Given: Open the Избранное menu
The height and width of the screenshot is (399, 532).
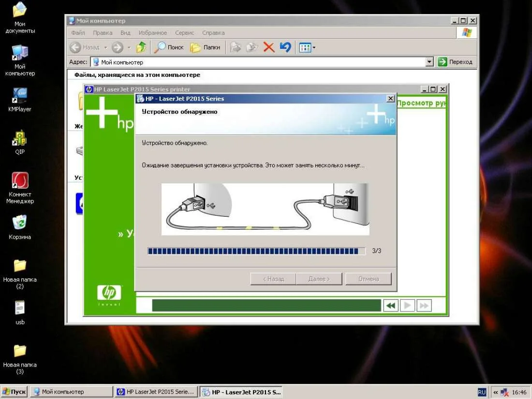Looking at the screenshot, I should (x=153, y=33).
